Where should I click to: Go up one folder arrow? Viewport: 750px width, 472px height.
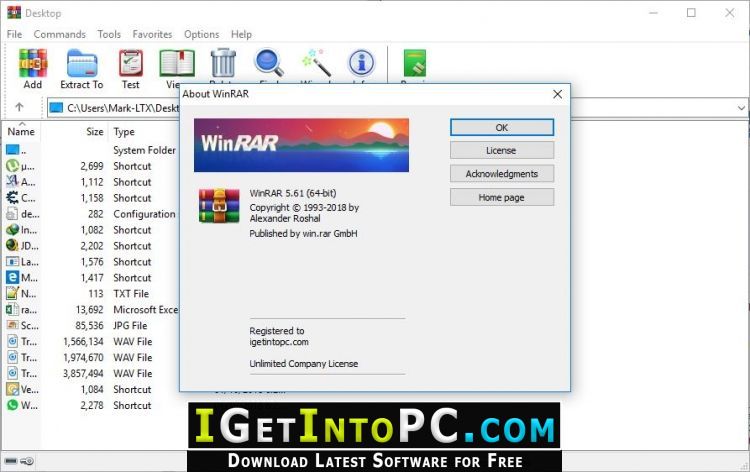point(19,107)
